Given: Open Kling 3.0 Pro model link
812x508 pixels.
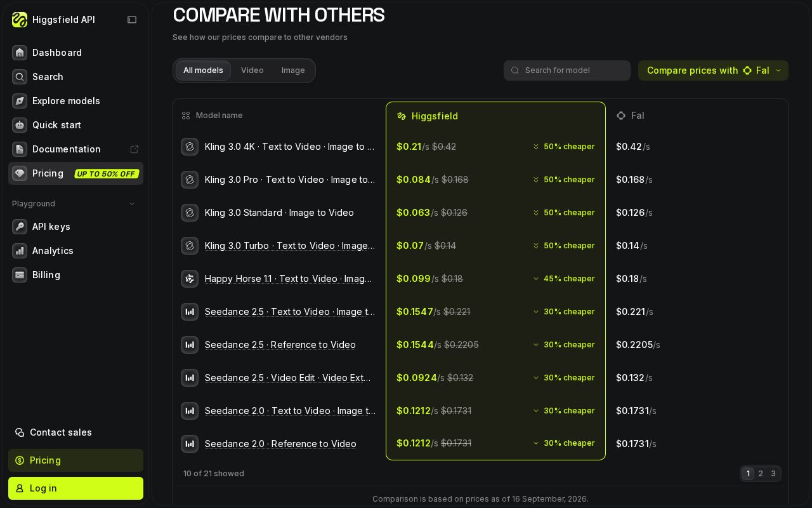Looking at the screenshot, I should 290,180.
